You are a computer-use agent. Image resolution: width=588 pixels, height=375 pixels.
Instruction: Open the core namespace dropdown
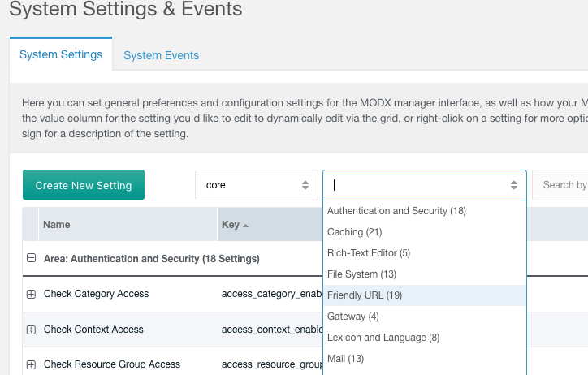[x=257, y=185]
